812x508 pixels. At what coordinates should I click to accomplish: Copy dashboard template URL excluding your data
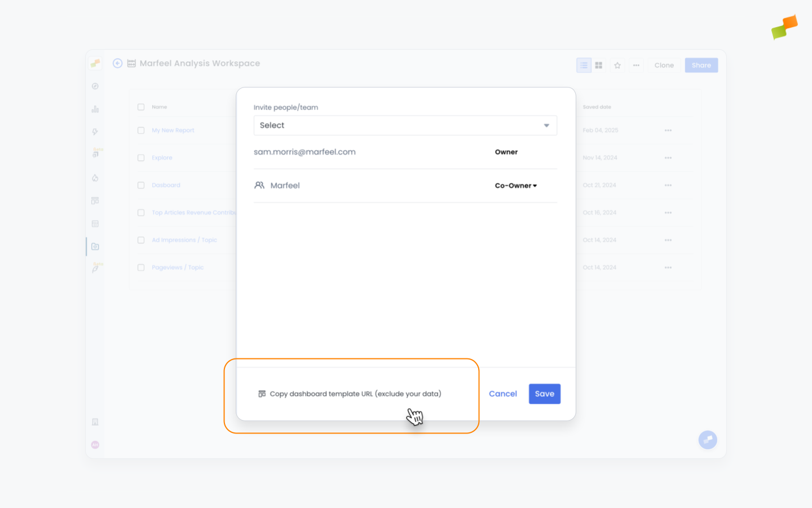[x=350, y=393]
